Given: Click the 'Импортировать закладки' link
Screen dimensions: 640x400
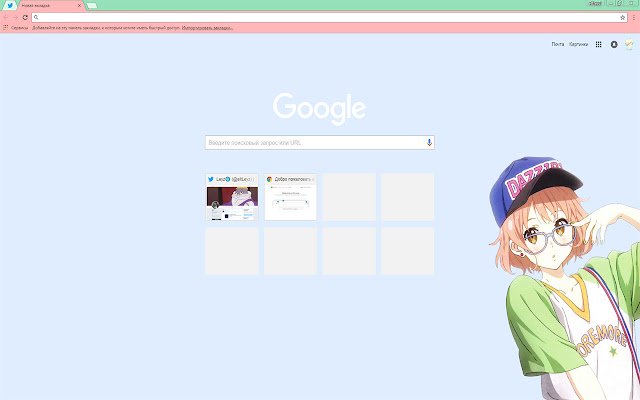Looking at the screenshot, I should tap(207, 28).
